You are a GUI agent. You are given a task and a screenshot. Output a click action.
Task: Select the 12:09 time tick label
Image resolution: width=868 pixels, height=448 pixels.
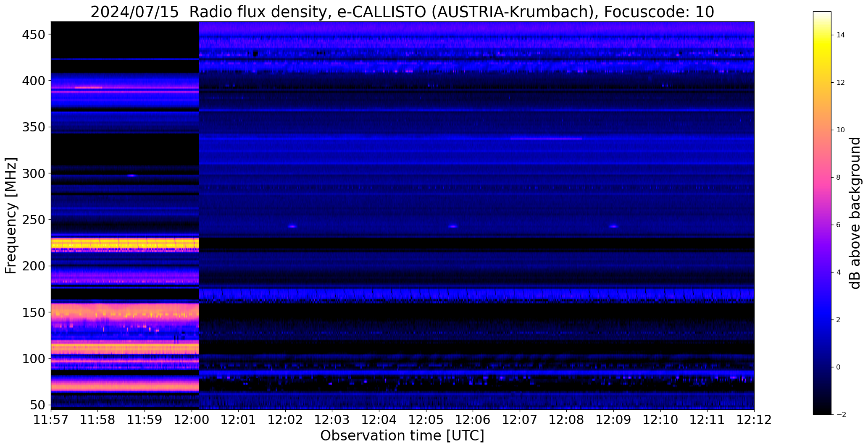pos(613,419)
